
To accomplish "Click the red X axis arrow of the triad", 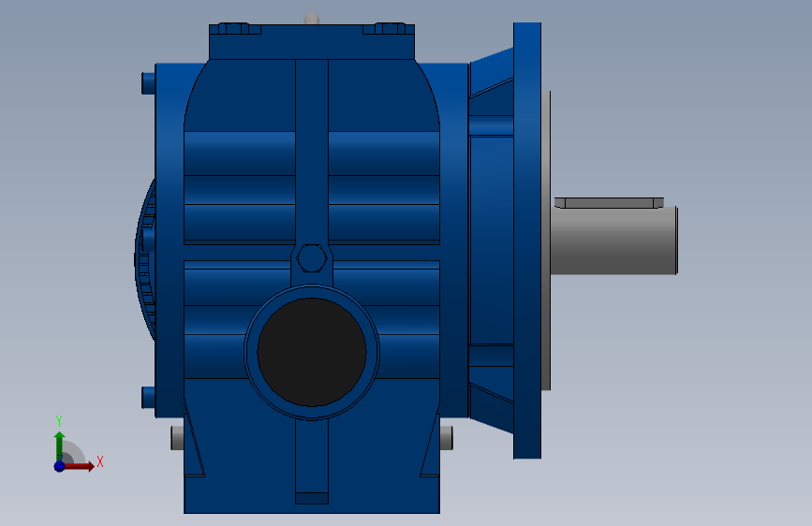I will coord(79,466).
